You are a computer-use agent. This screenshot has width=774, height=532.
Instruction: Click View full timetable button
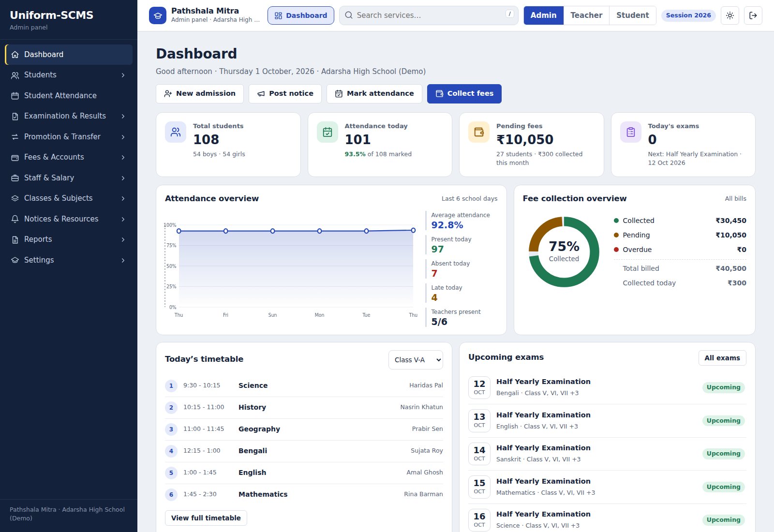pyautogui.click(x=206, y=518)
